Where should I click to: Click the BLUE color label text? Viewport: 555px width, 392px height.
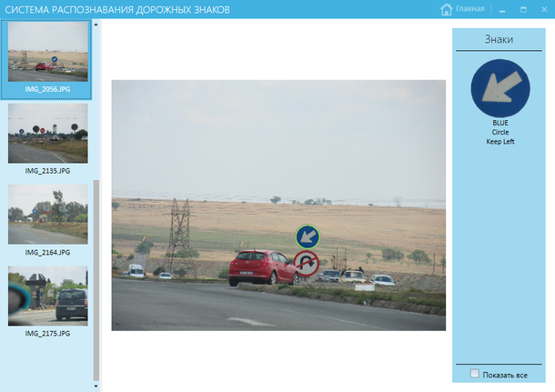click(x=500, y=123)
